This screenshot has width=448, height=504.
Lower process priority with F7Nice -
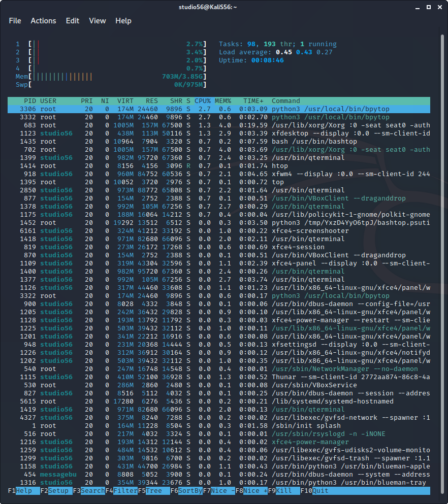[217, 491]
